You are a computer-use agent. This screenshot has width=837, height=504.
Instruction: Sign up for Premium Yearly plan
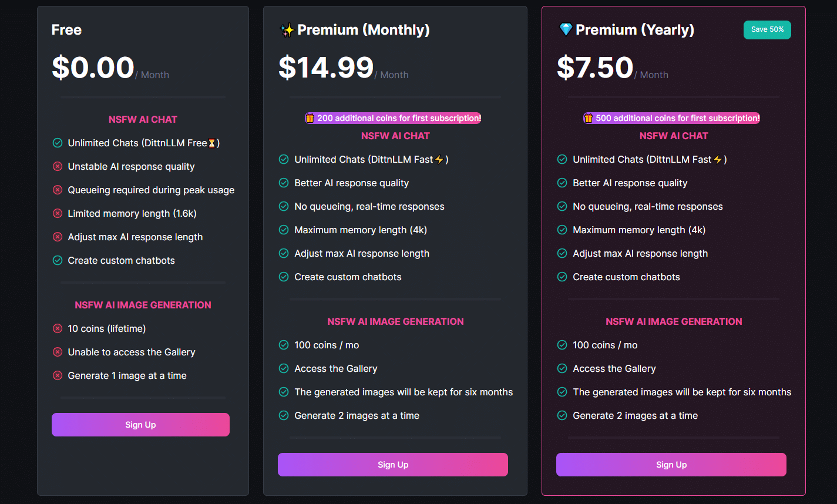coord(671,465)
